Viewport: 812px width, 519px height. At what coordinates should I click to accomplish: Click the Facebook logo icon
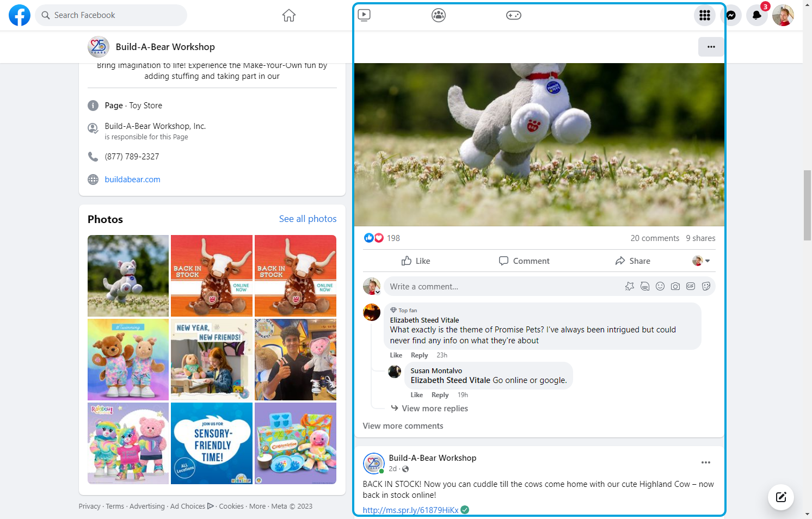point(20,15)
